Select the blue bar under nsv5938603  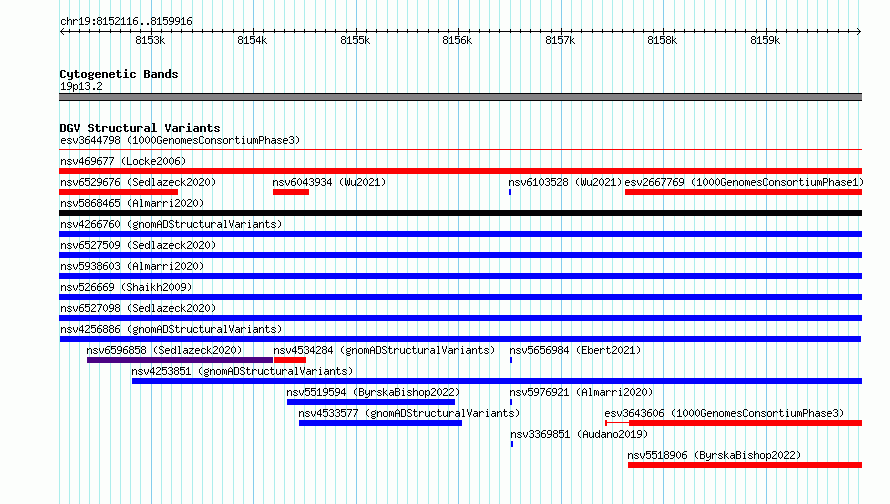click(x=460, y=276)
